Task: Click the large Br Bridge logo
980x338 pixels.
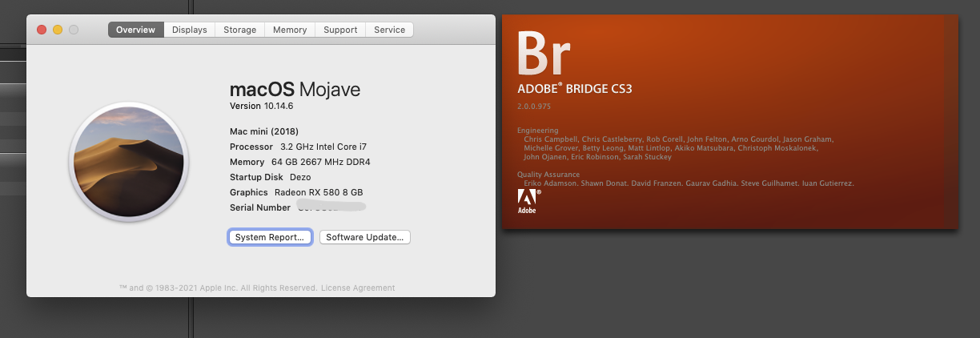Action: (544, 53)
